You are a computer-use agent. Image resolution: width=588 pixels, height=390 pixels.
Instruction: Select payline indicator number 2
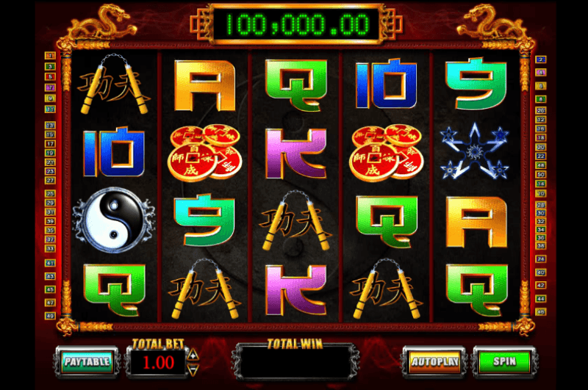pyautogui.click(x=540, y=59)
